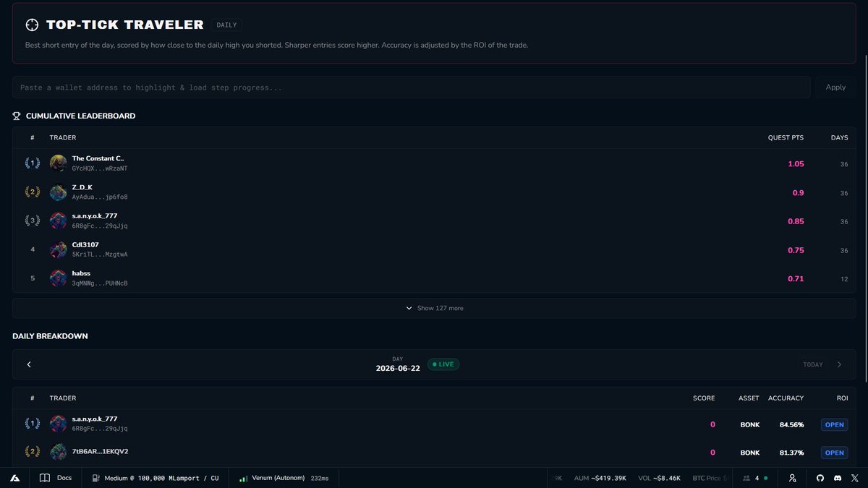This screenshot has height=488, width=868.
Task: Open priority fee Medium MLamport setting
Action: (155, 478)
